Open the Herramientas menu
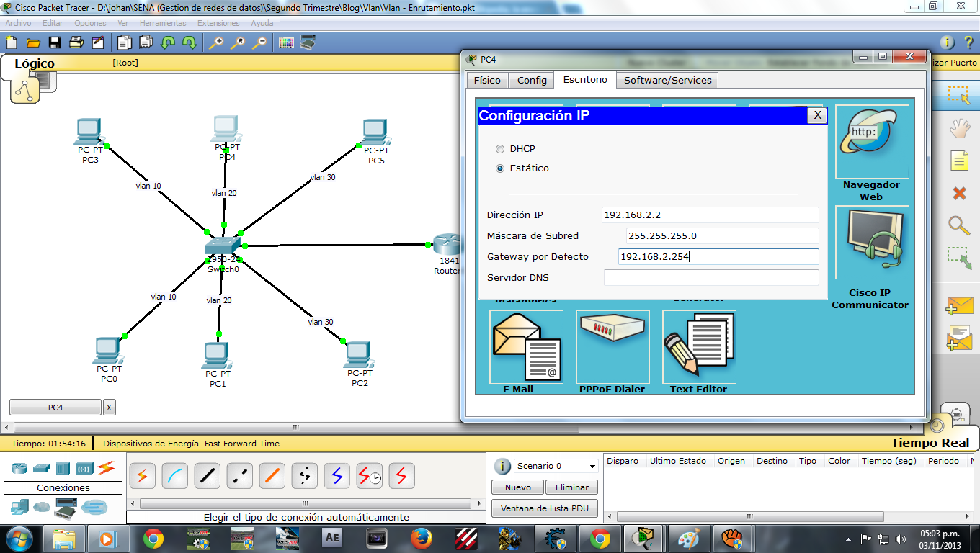The width and height of the screenshot is (980, 553). [x=163, y=23]
